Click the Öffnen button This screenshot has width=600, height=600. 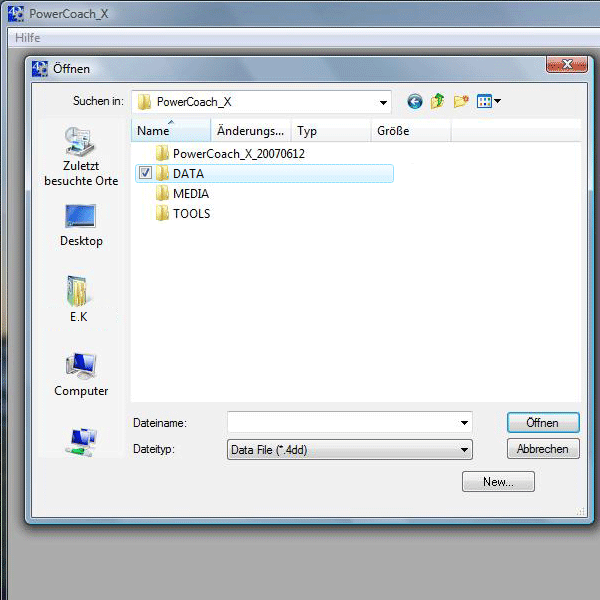pos(543,423)
